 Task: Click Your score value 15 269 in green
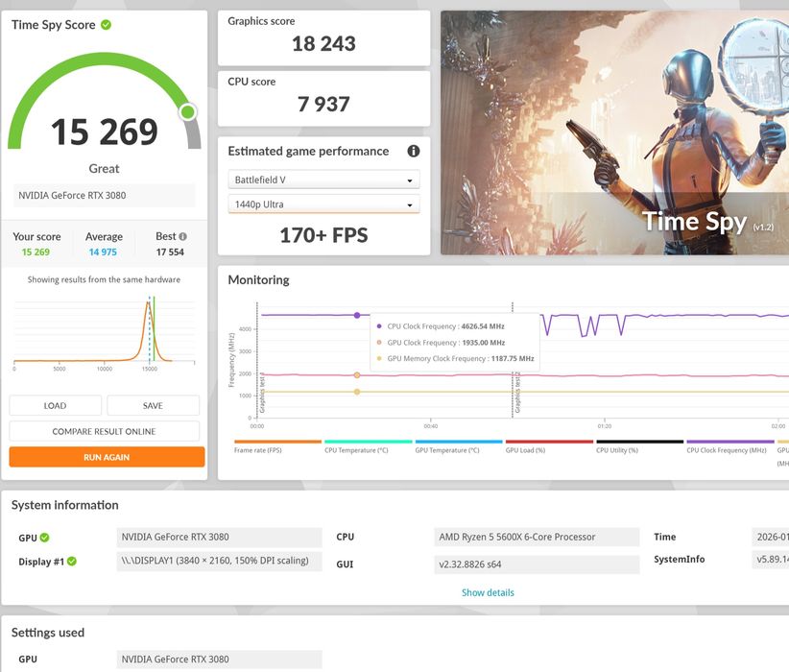(x=36, y=252)
